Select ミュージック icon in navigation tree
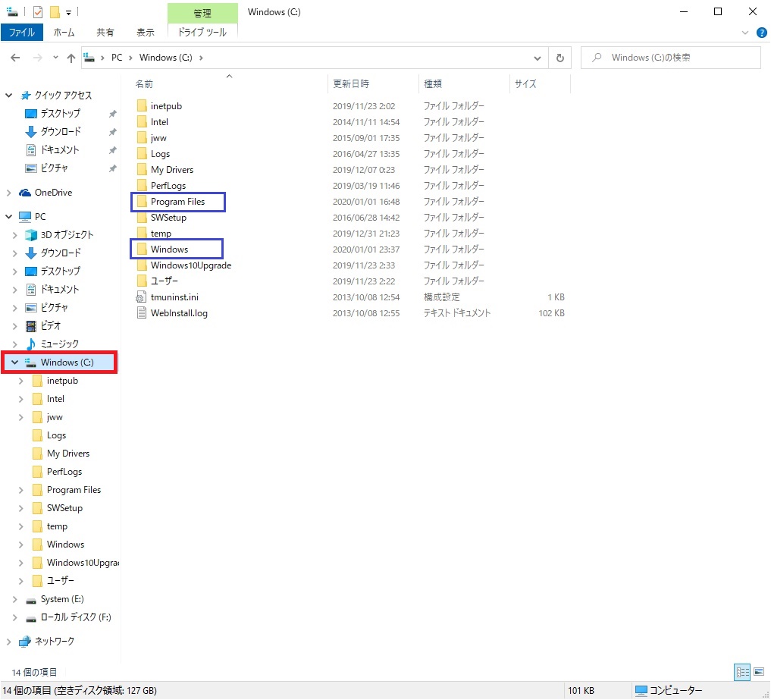The image size is (771, 700). 30,344
